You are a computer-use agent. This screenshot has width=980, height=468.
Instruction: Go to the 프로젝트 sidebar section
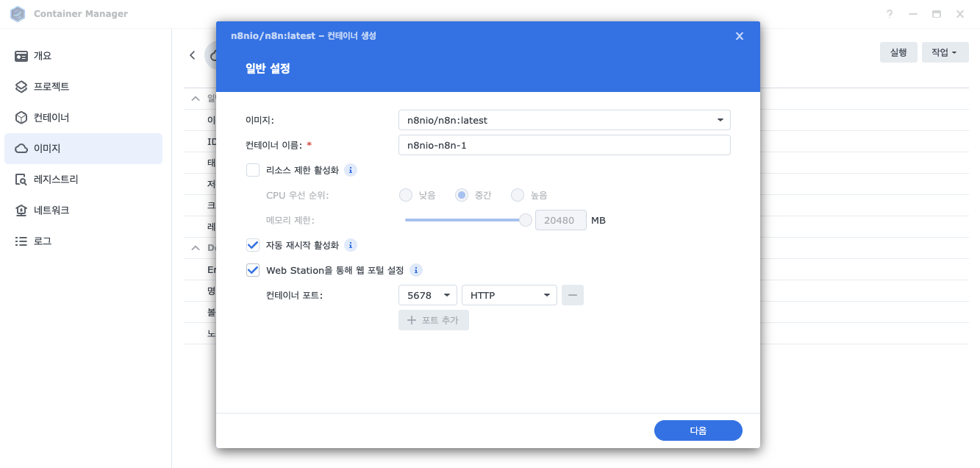(x=83, y=87)
